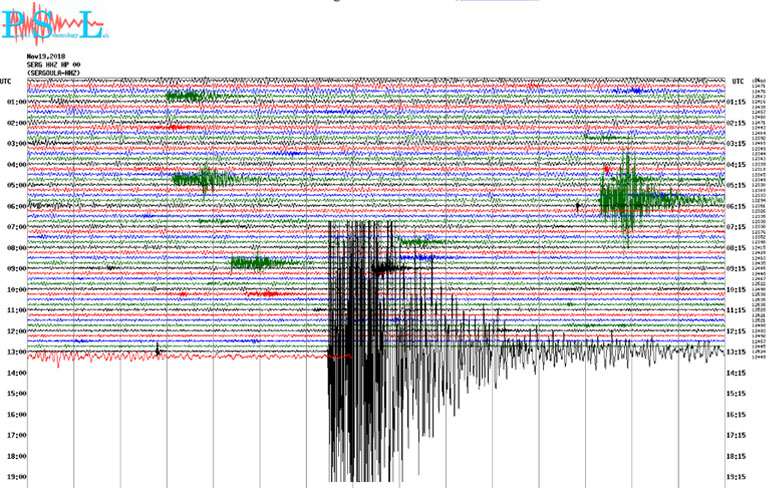Select the 07:00 time label on left axis
The width and height of the screenshot is (770, 488).
coord(16,227)
